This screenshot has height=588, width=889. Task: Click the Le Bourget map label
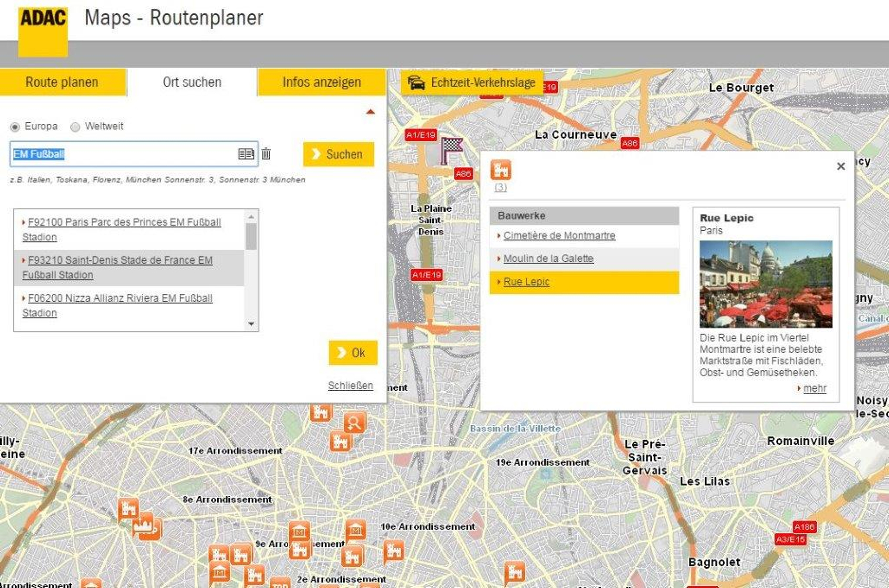click(x=741, y=88)
